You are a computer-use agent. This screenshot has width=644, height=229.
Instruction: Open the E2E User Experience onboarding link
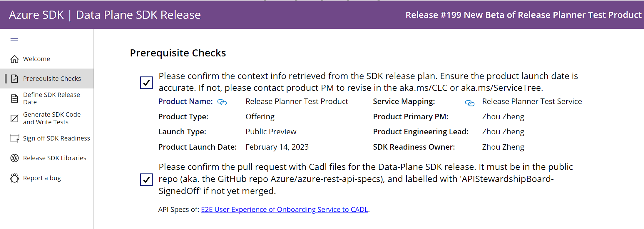coord(284,209)
